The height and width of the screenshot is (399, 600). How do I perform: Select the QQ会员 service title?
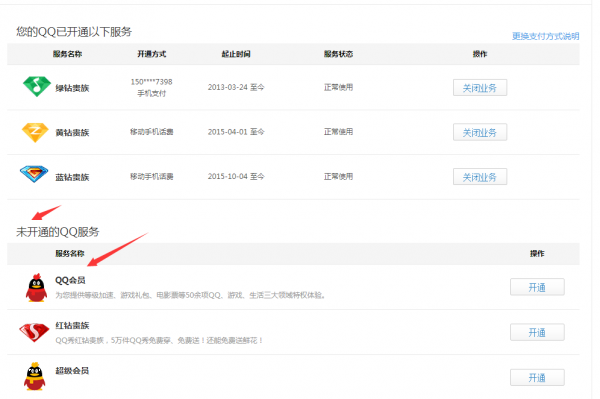point(70,280)
